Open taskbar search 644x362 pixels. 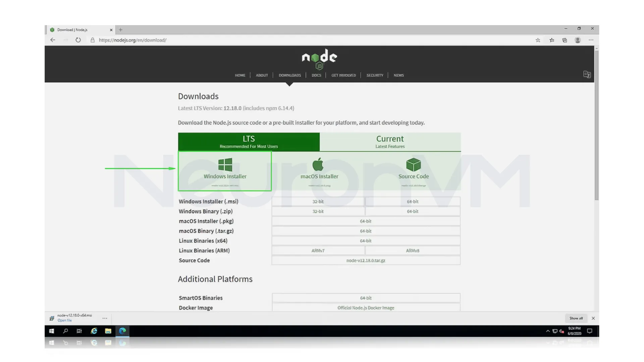(x=65, y=331)
